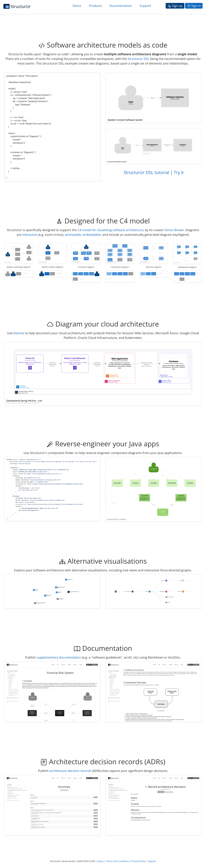Screen dimensions: 206x868
Task: Click the supplementary documentation link
Action: tap(59, 657)
